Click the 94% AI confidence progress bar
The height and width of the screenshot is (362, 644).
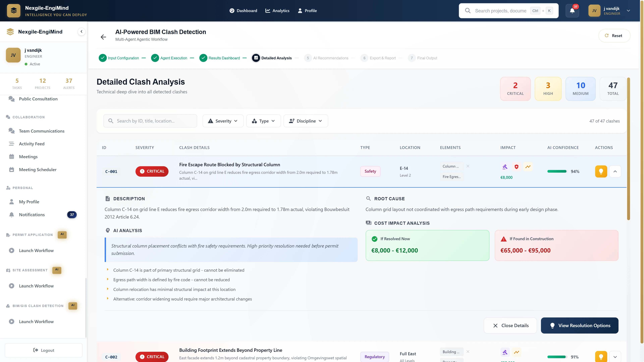[557, 171]
